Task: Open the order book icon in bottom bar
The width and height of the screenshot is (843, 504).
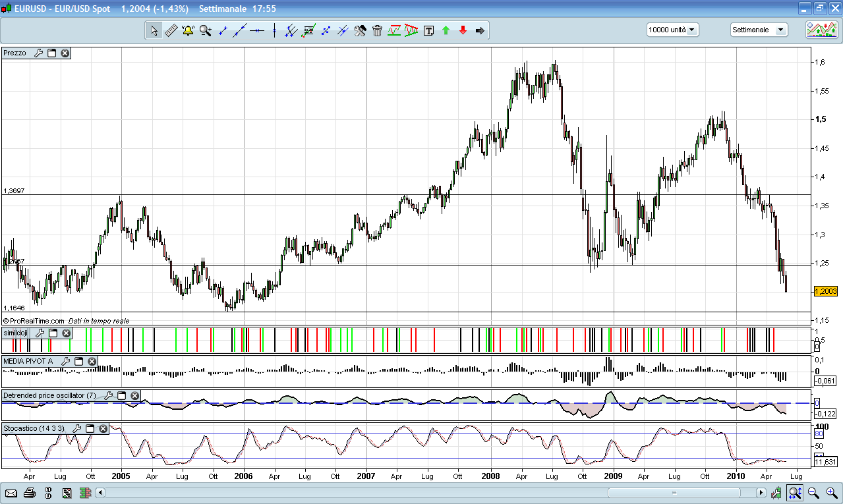Action: pos(84,493)
